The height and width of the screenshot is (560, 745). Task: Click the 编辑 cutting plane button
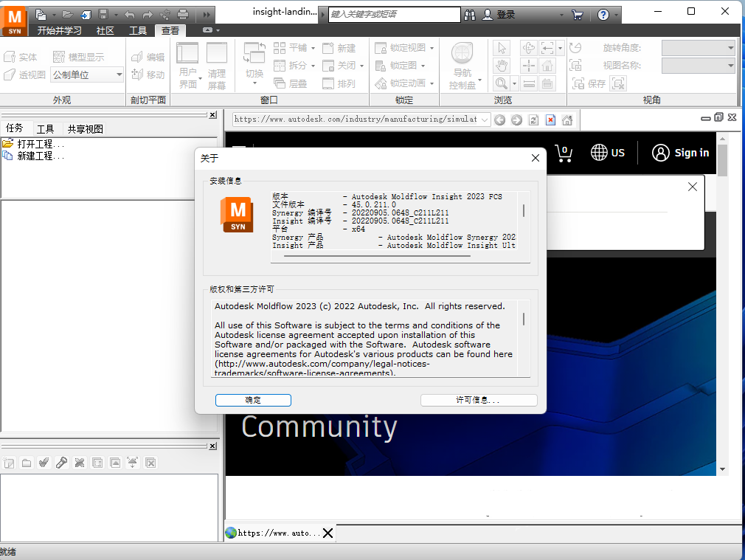pos(148,57)
